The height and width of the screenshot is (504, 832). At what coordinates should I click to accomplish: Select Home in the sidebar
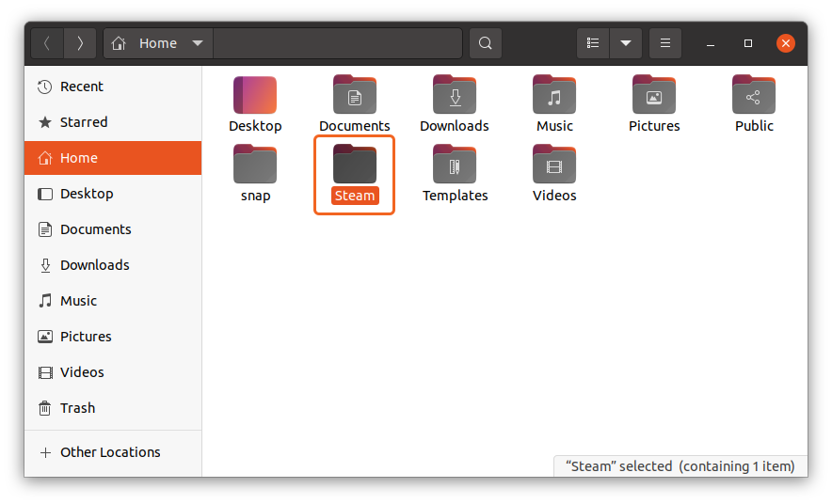coord(113,158)
